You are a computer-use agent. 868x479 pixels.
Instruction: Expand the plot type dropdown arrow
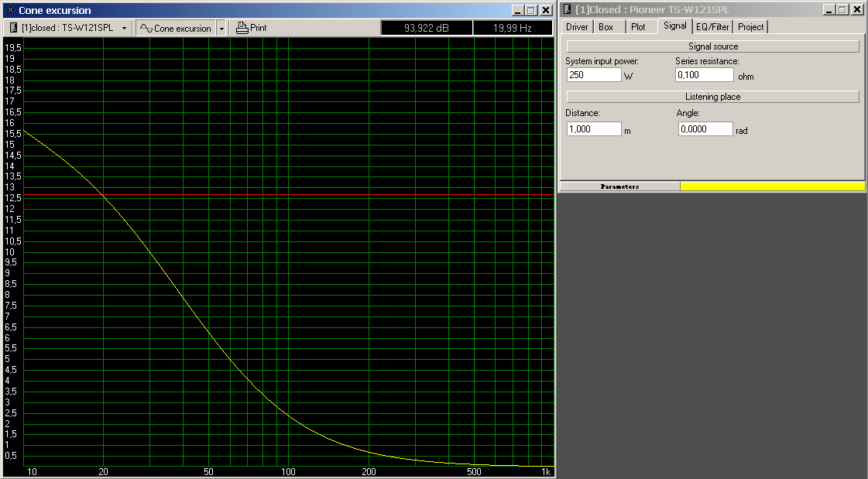point(221,28)
